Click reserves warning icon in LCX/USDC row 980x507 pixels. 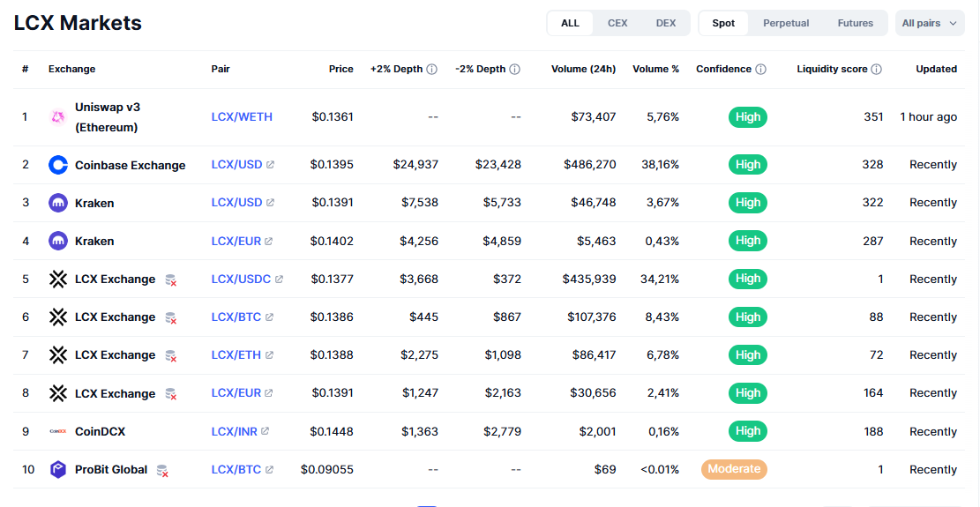pyautogui.click(x=170, y=280)
